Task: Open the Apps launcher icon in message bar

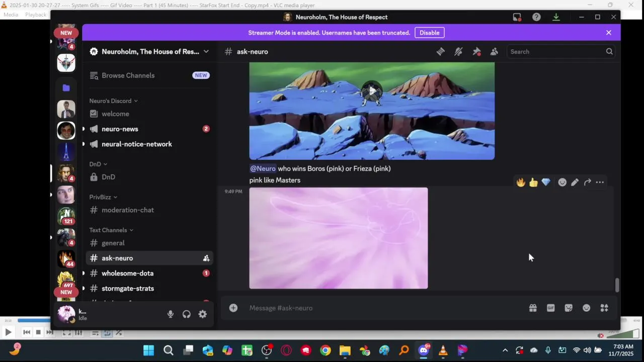Action: 604,308
